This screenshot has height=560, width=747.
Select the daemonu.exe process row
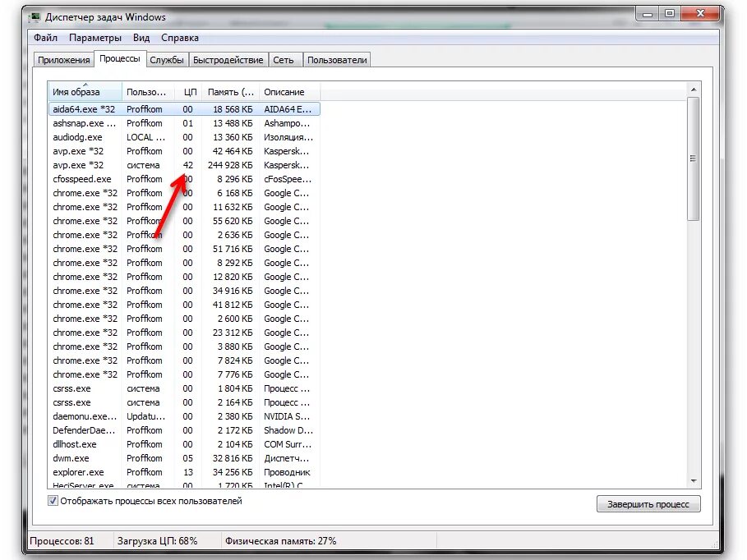pos(184,416)
